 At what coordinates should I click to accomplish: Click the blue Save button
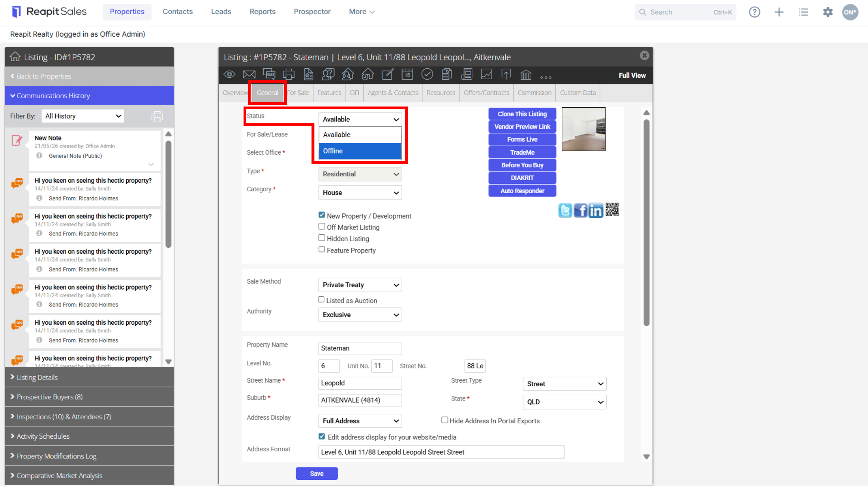pos(317,473)
